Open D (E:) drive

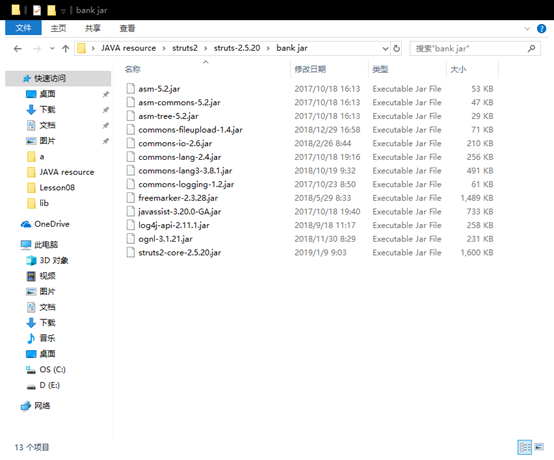click(49, 385)
